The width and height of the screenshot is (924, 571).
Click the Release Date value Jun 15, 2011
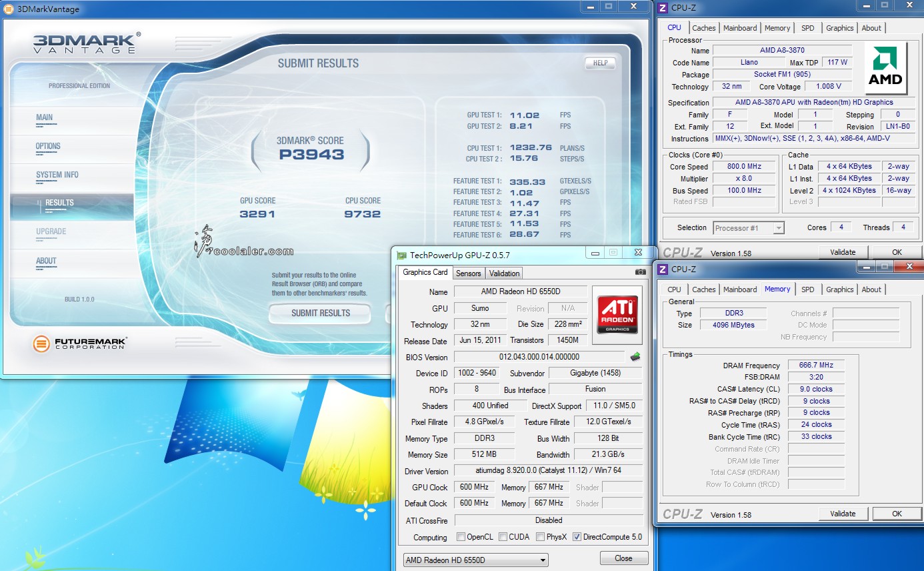point(480,340)
